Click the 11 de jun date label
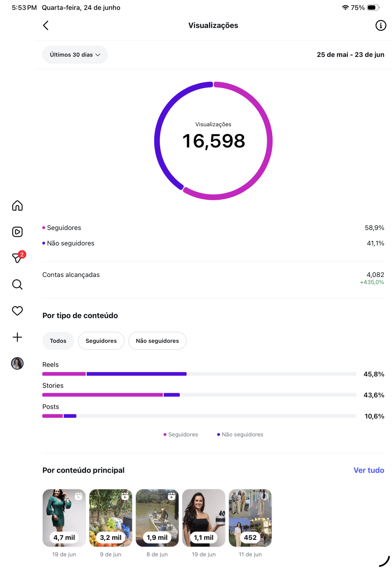The height and width of the screenshot is (569, 392). [x=250, y=554]
